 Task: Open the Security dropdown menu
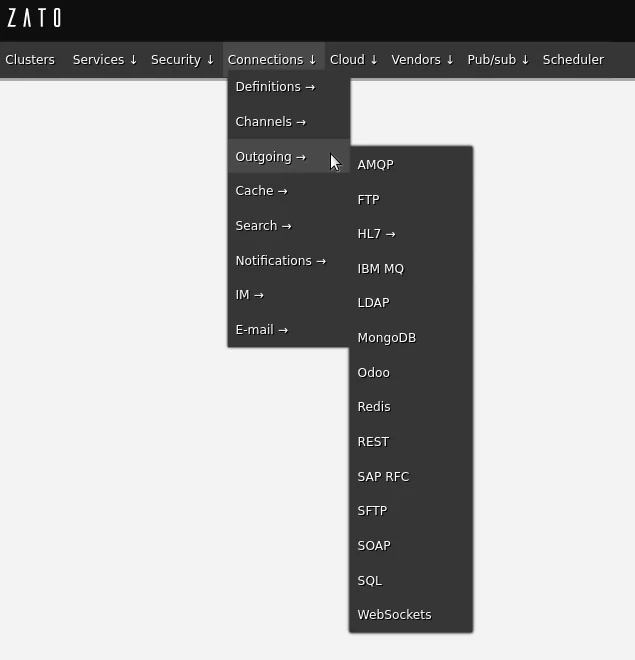point(182,60)
